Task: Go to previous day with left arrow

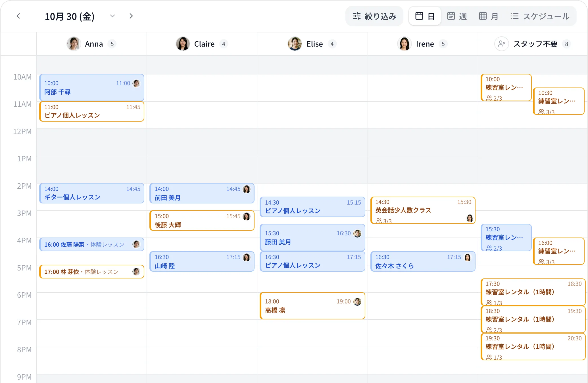Action: (x=18, y=16)
